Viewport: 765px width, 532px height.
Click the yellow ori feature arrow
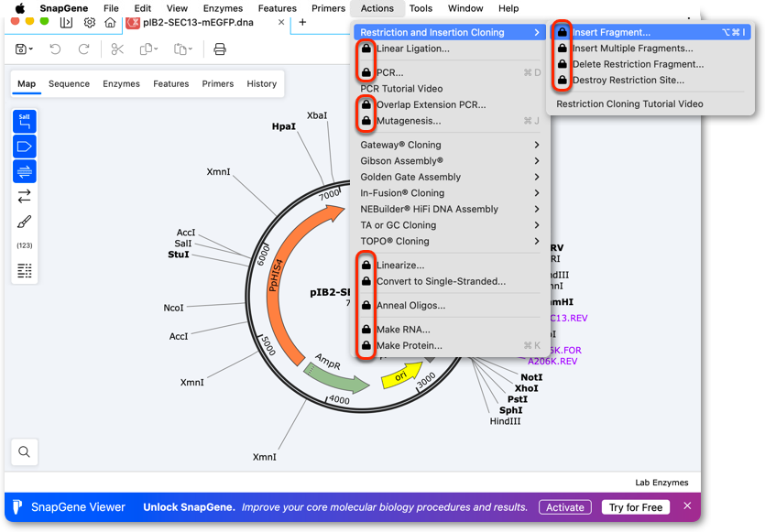tap(401, 375)
